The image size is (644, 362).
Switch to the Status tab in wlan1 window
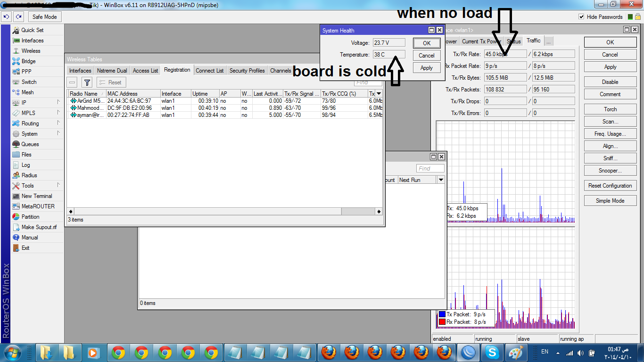click(513, 41)
